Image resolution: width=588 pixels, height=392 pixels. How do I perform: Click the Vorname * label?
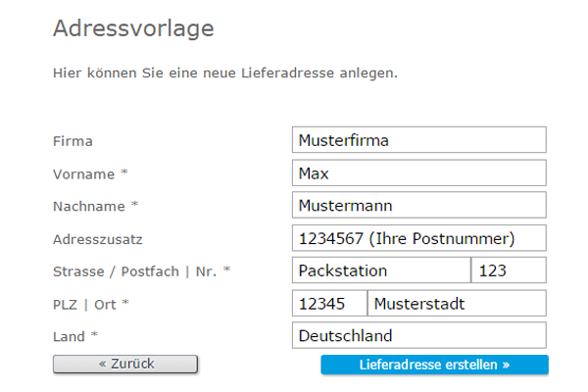[x=90, y=174]
